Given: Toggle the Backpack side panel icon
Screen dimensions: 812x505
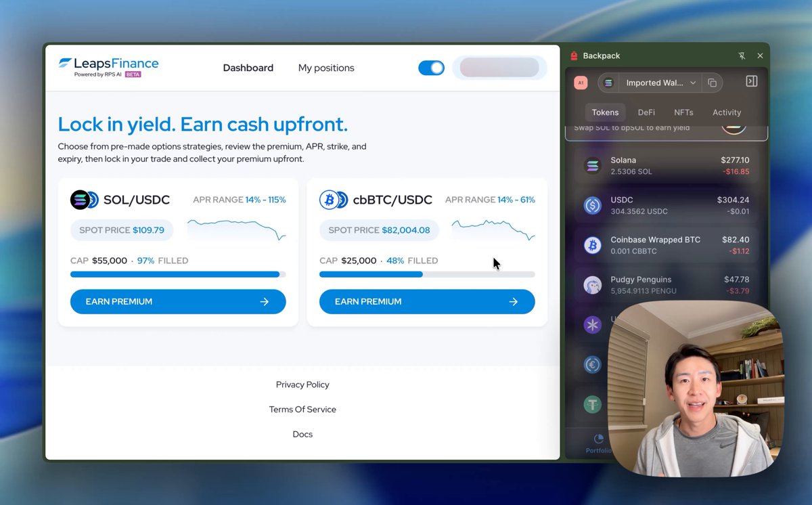Looking at the screenshot, I should 751,81.
